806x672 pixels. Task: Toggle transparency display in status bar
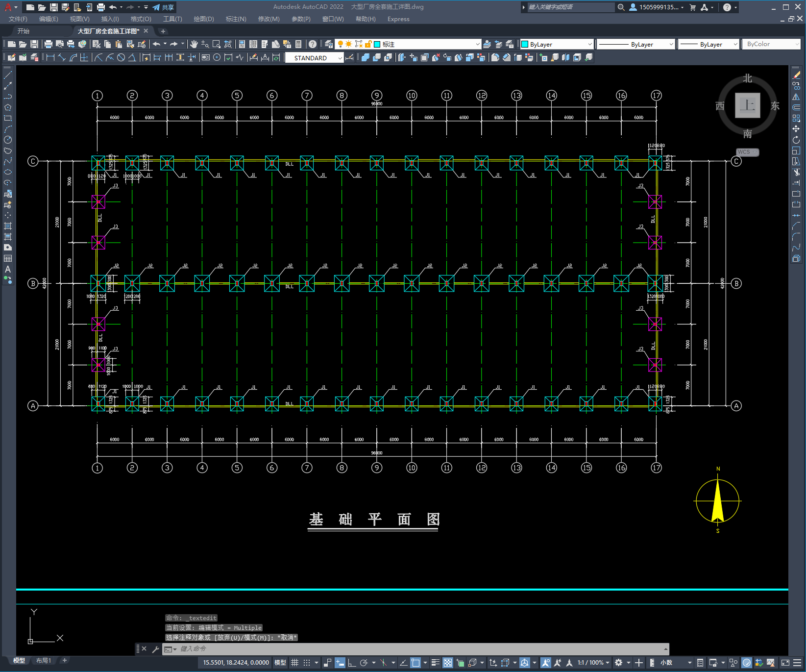448,663
